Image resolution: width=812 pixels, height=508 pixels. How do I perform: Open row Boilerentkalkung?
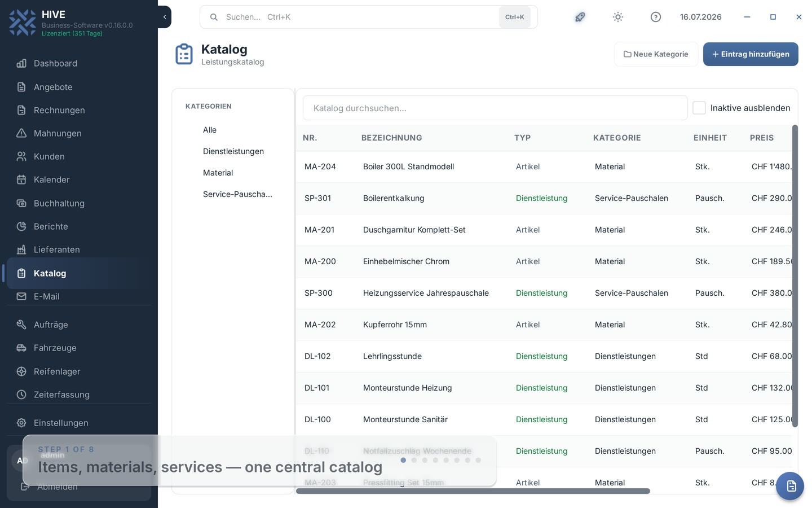(544, 198)
